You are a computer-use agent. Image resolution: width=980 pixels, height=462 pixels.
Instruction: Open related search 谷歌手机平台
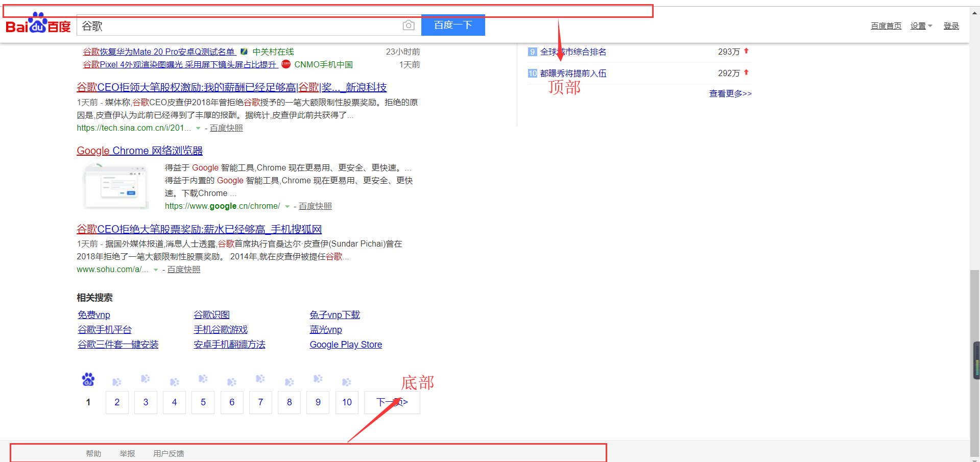point(105,330)
